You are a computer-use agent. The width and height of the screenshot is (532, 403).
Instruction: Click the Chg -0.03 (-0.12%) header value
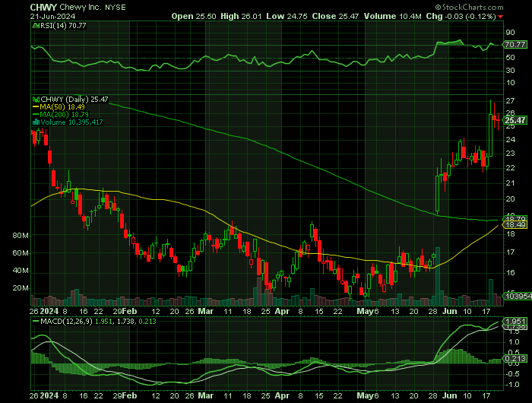pyautogui.click(x=461, y=16)
